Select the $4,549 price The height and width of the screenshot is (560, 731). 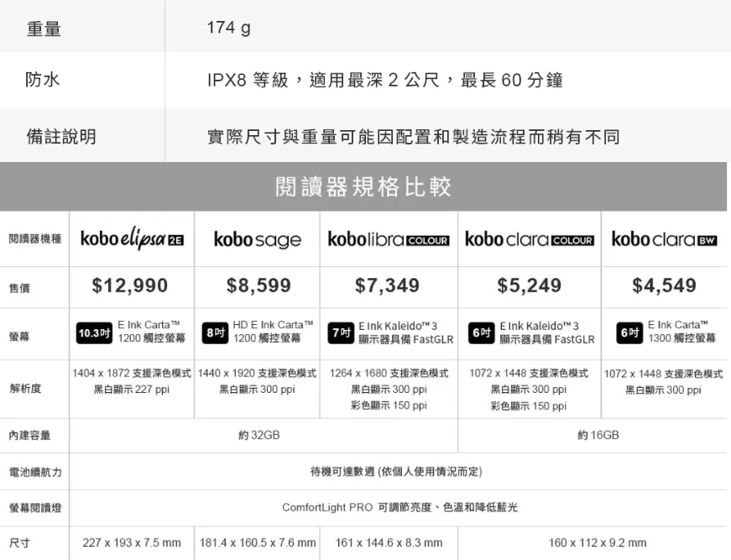[x=664, y=285]
